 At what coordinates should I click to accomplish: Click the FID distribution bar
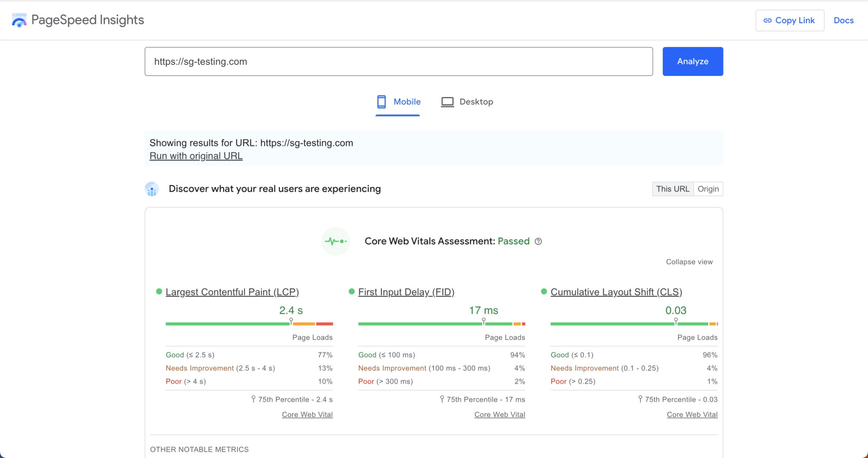442,324
